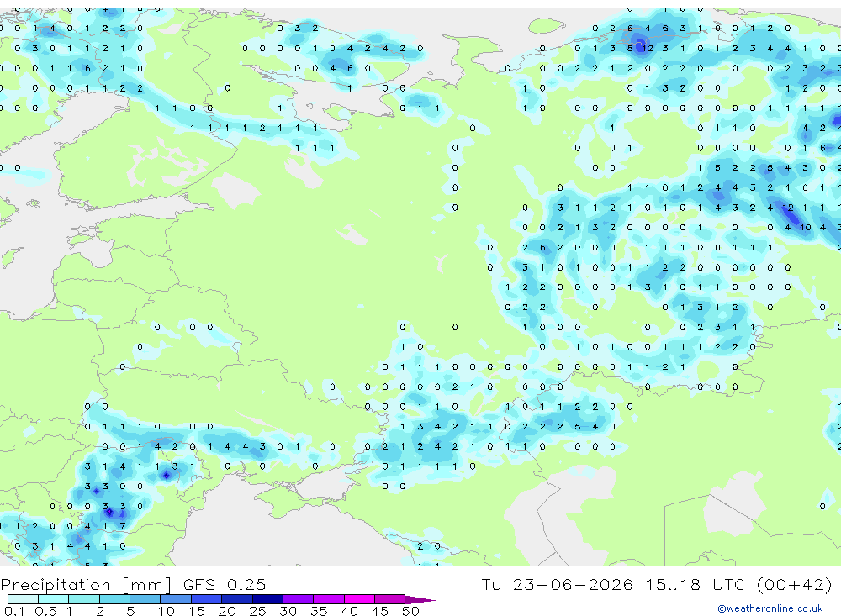Click the legend scale label "35"
The height and width of the screenshot is (616, 841).
pyautogui.click(x=319, y=611)
